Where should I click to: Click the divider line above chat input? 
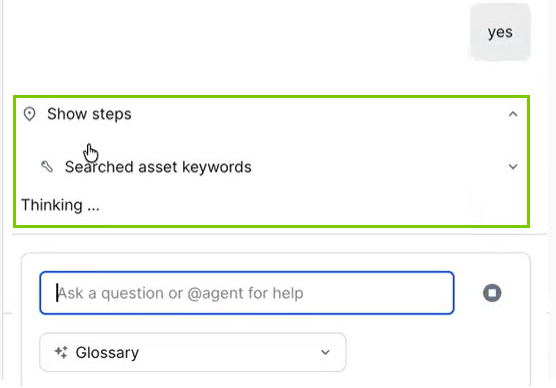(x=279, y=234)
